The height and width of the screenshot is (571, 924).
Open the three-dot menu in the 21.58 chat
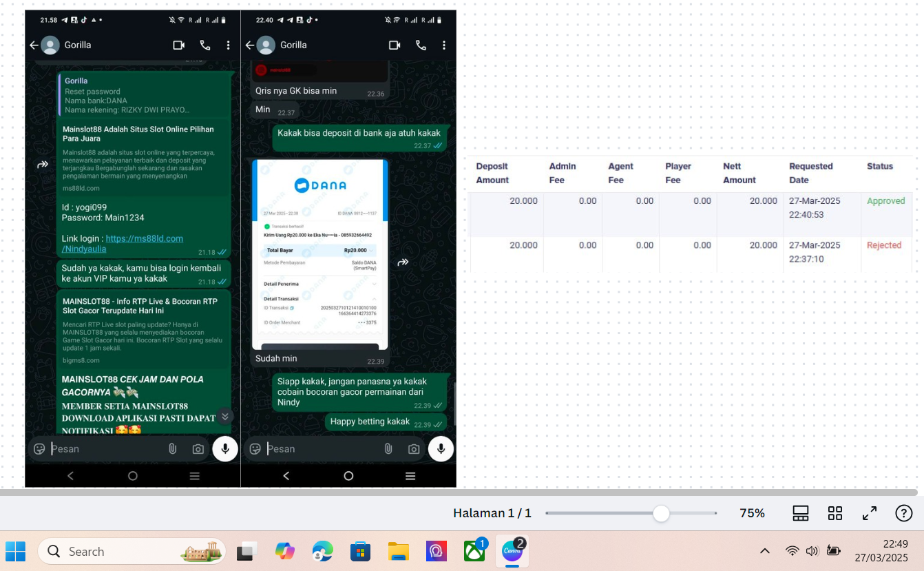(229, 45)
